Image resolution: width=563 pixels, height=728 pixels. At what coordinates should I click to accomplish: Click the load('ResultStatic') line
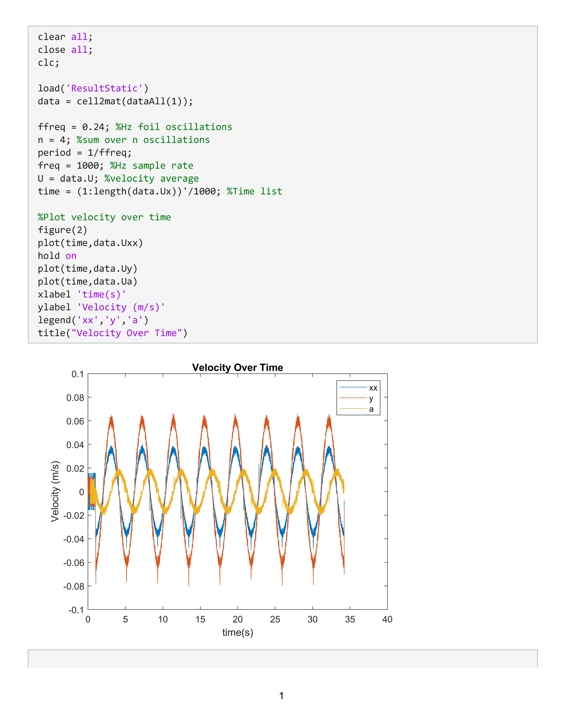[93, 88]
